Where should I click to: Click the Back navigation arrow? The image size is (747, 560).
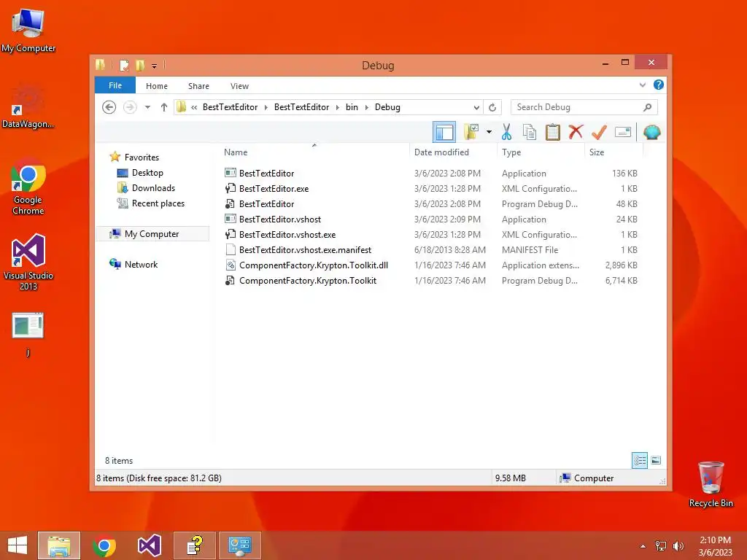coord(109,107)
